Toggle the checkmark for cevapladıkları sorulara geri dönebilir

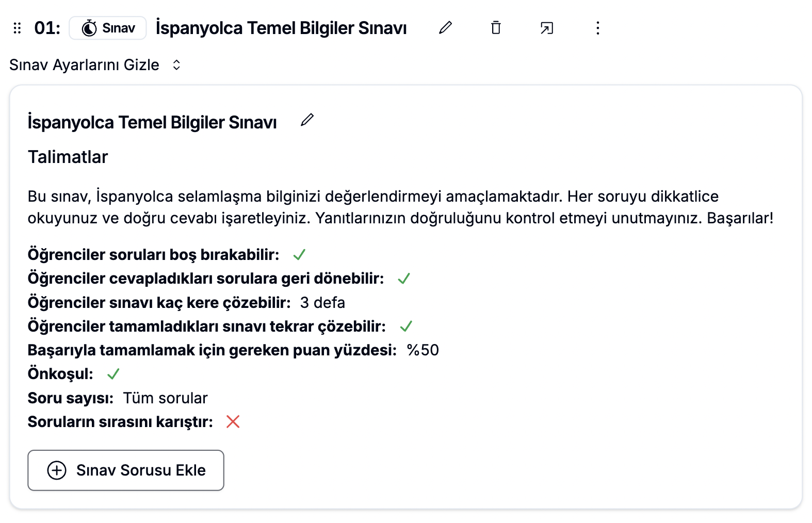click(404, 279)
